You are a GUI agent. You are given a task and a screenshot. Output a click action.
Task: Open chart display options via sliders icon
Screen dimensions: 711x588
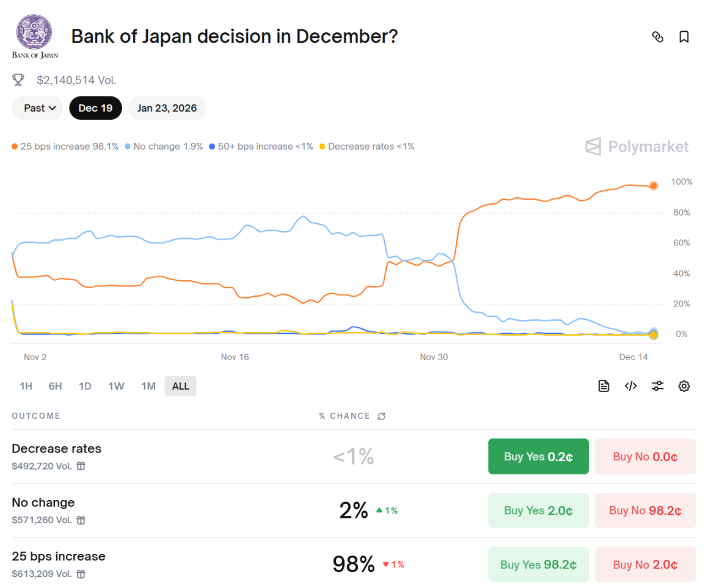tap(657, 386)
